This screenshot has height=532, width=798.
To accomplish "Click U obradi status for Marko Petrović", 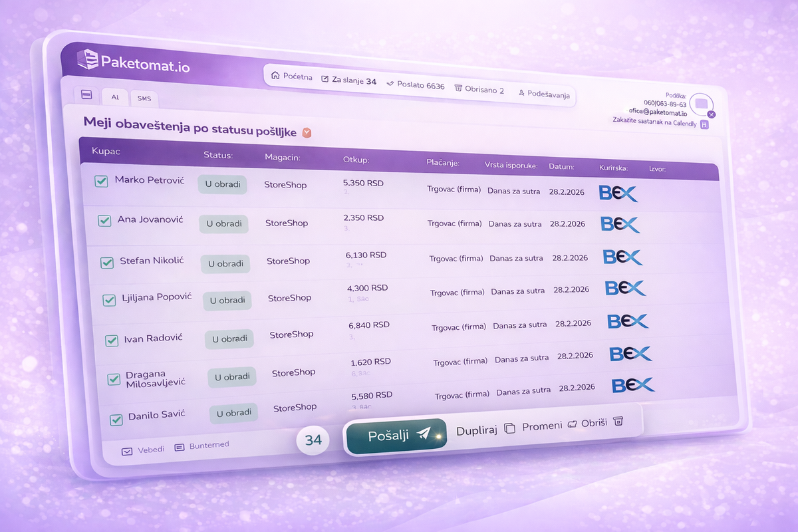I will (222, 184).
